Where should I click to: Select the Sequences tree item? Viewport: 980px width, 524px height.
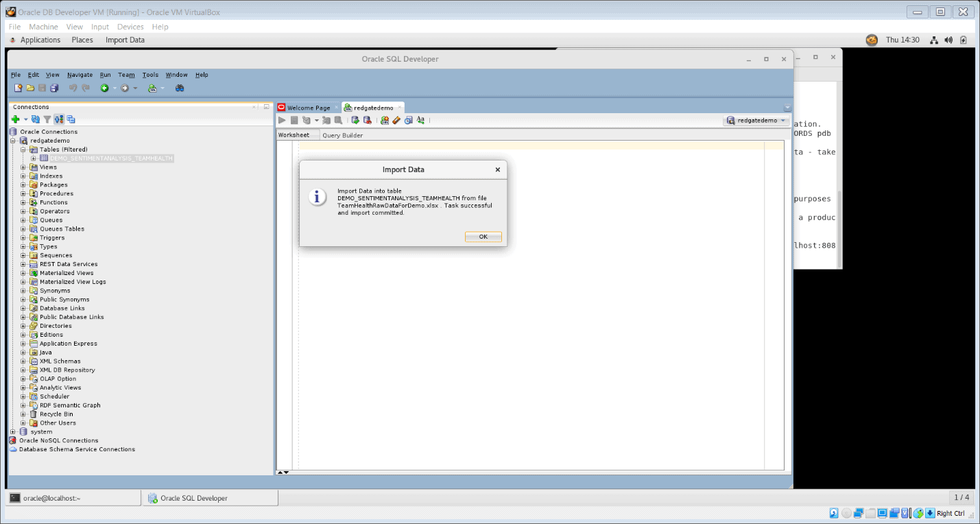pos(56,255)
